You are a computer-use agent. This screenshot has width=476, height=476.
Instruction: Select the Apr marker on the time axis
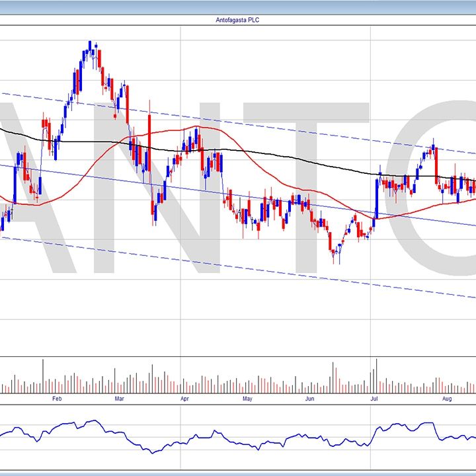tap(184, 399)
